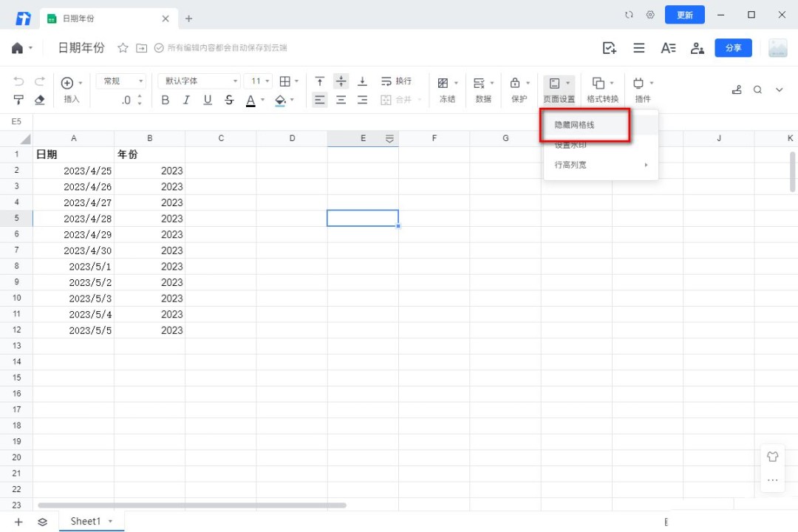Click the 更新 update button
This screenshot has width=798, height=532.
pyautogui.click(x=684, y=15)
